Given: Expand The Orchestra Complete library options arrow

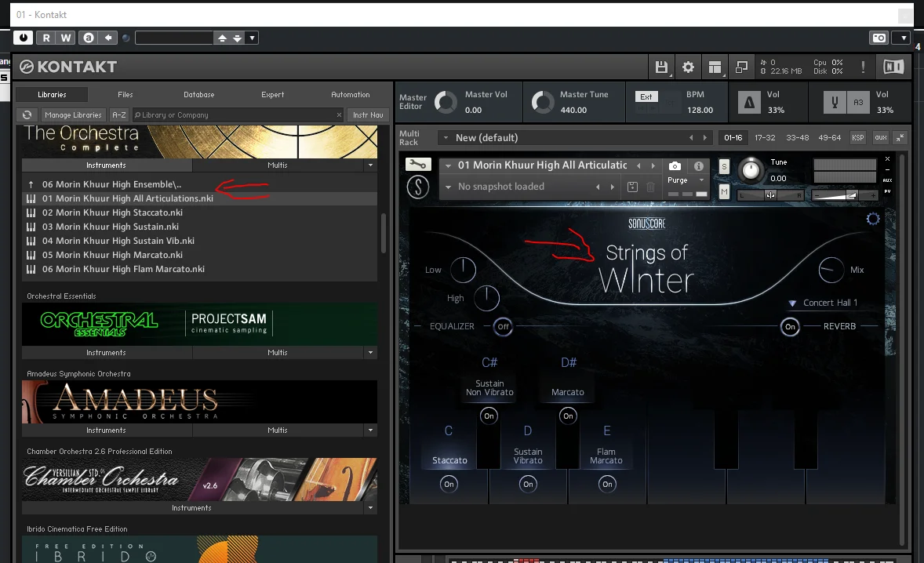Looking at the screenshot, I should (371, 165).
